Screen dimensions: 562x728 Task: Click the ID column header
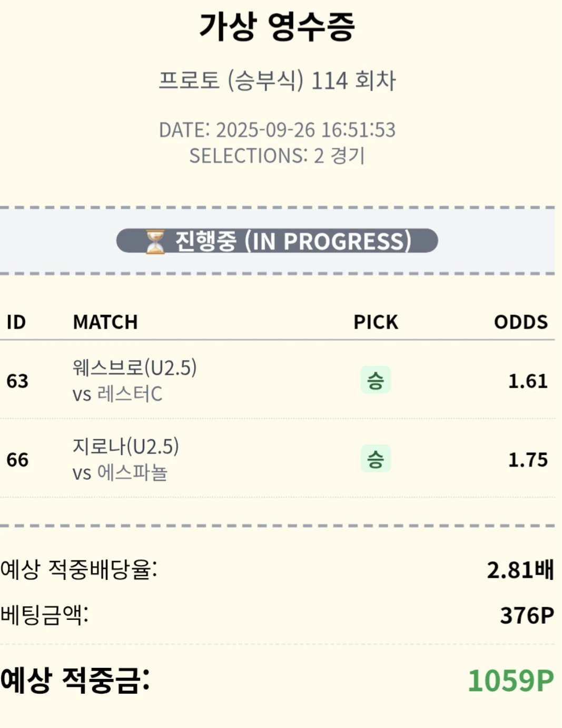coord(16,322)
